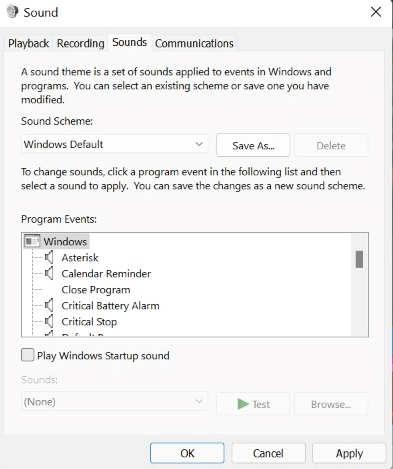
Task: Select the Windows item in Program Events
Action: coord(65,241)
